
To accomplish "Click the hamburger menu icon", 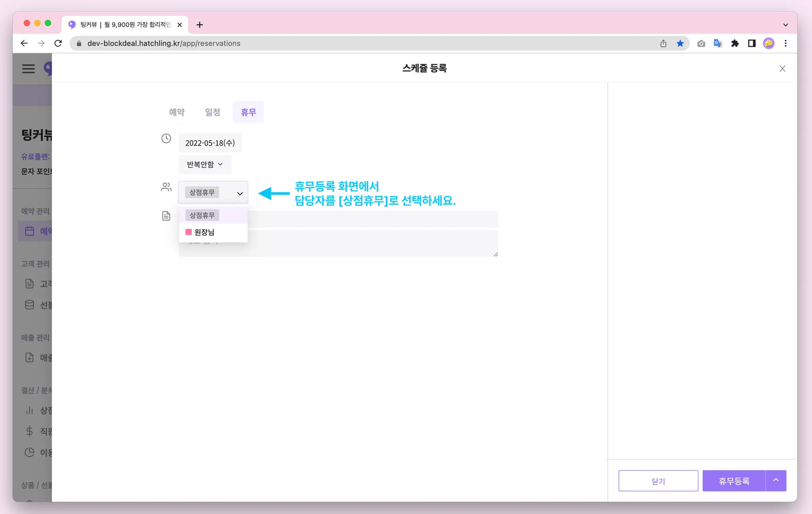I will tap(28, 69).
